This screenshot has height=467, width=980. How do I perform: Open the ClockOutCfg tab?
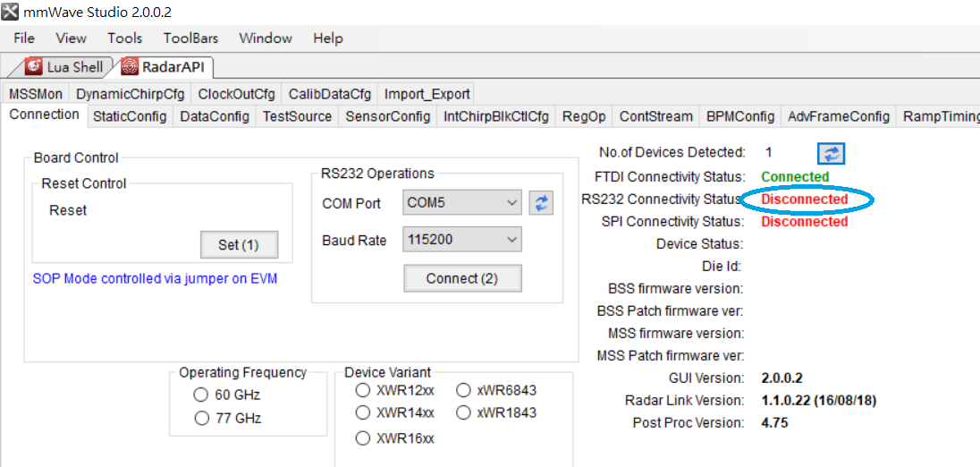click(236, 95)
